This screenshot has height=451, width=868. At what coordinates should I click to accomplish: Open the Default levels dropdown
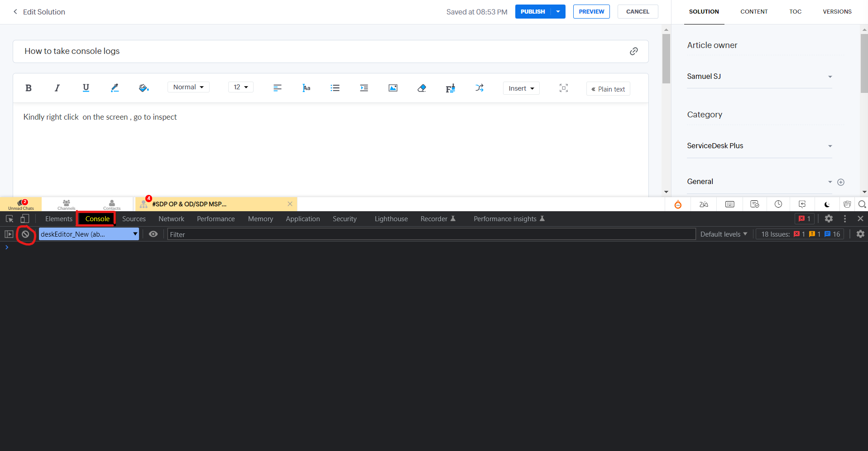(x=723, y=234)
